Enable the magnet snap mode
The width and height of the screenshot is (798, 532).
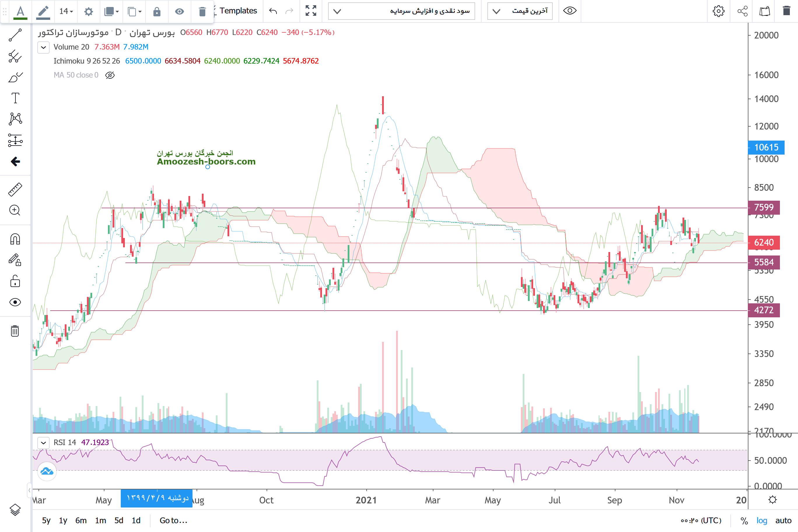15,239
